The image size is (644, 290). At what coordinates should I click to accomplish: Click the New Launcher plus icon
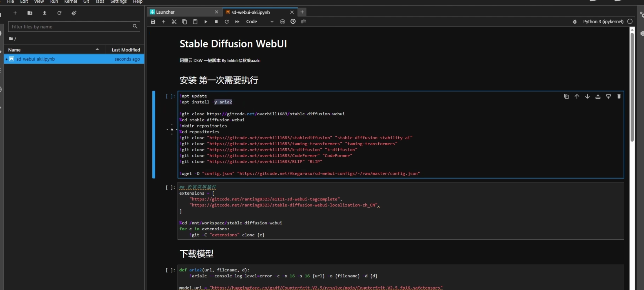pyautogui.click(x=15, y=13)
